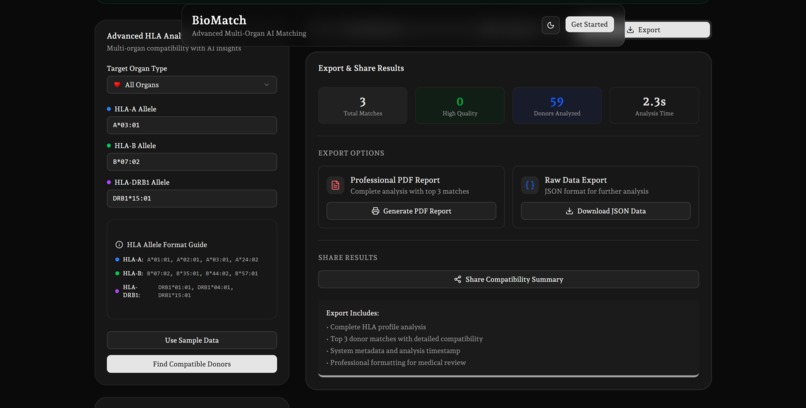Viewport: 806px width, 408px height.
Task: Click the printer icon in Generate PDF Report
Action: pyautogui.click(x=375, y=211)
